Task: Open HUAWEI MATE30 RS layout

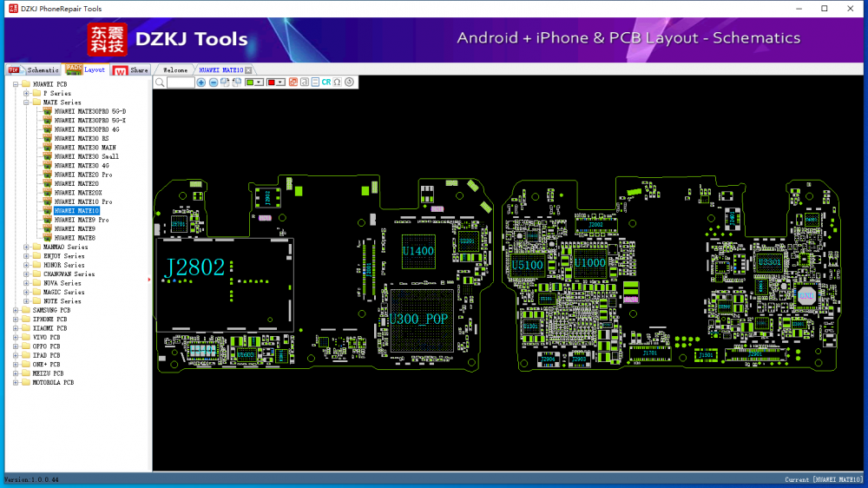Action: pyautogui.click(x=82, y=138)
